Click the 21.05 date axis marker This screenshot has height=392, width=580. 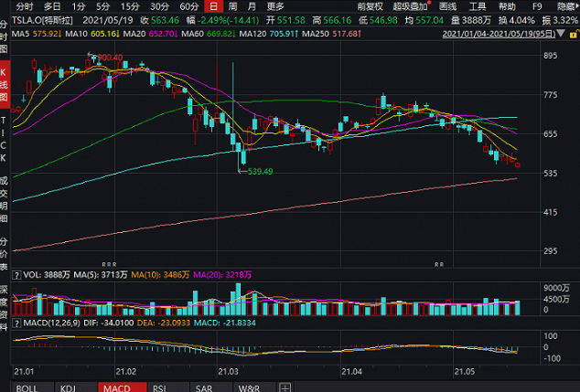click(x=464, y=372)
